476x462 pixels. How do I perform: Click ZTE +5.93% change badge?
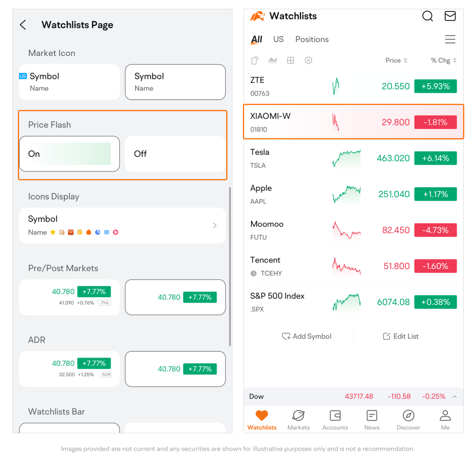(435, 86)
